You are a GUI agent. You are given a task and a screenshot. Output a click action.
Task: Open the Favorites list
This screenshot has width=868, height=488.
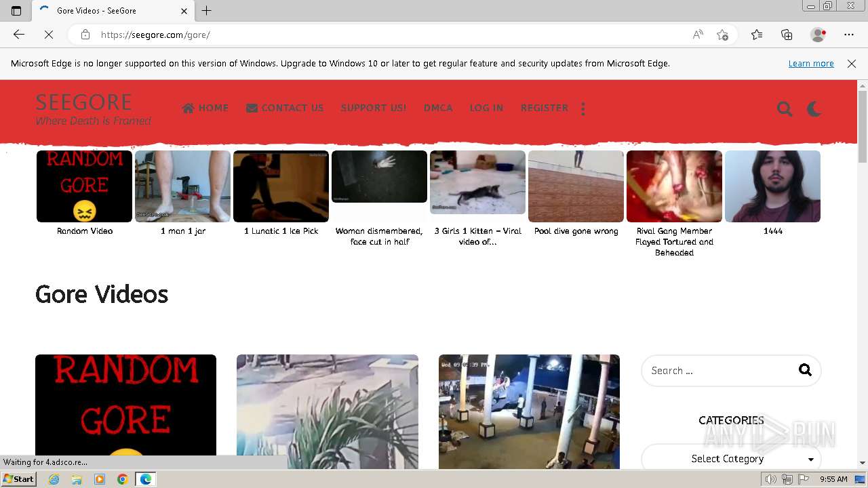757,35
